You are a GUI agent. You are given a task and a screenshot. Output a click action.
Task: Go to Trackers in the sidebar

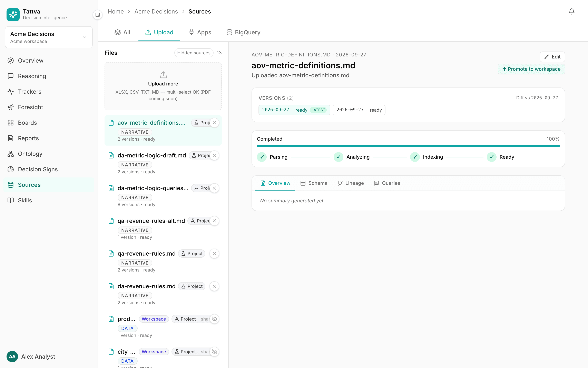click(x=49, y=92)
